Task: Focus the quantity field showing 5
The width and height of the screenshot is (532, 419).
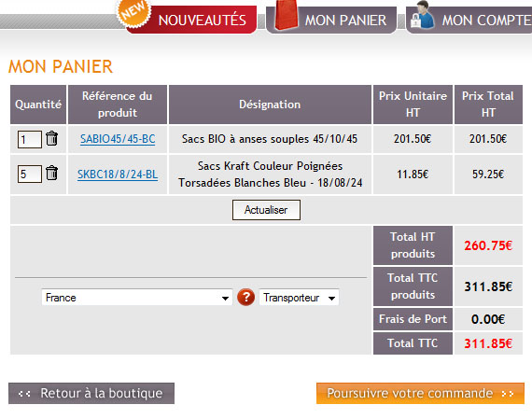Action: tap(30, 175)
